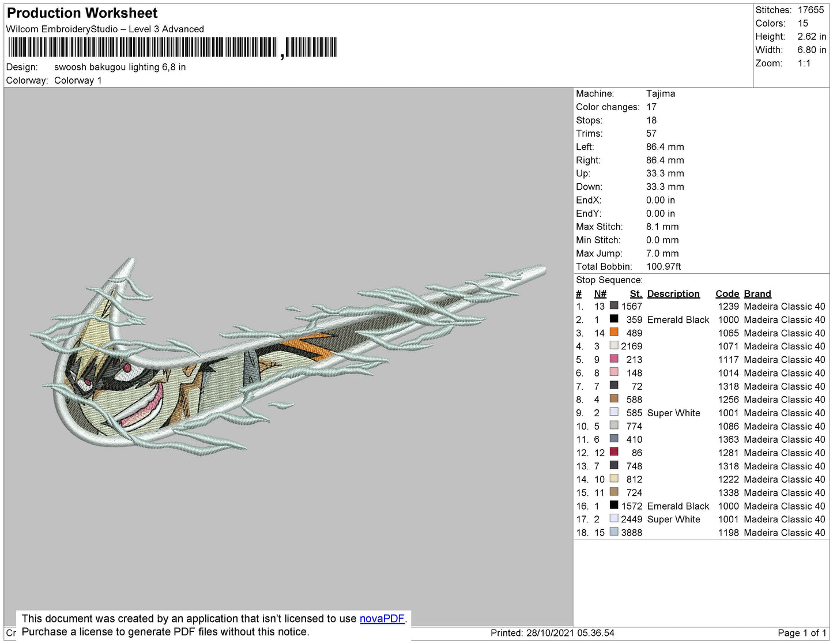
Task: Click the swoosh embroidery design preview
Action: click(288, 357)
